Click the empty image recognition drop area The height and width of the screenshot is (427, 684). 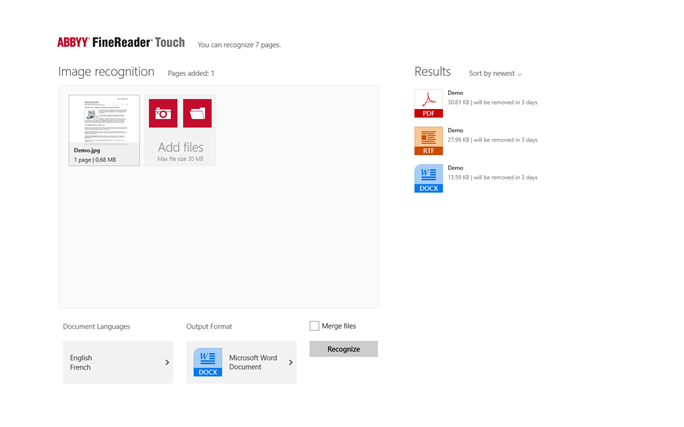click(x=218, y=240)
